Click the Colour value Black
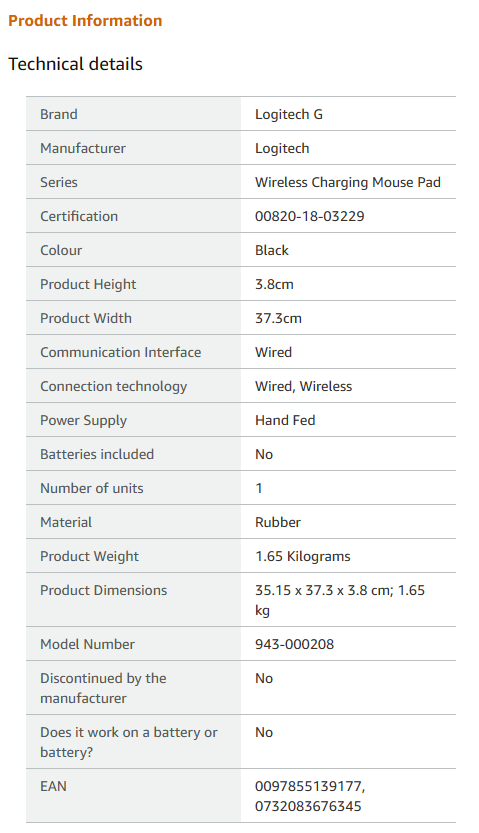Screen dimensions: 479x833 (271, 250)
